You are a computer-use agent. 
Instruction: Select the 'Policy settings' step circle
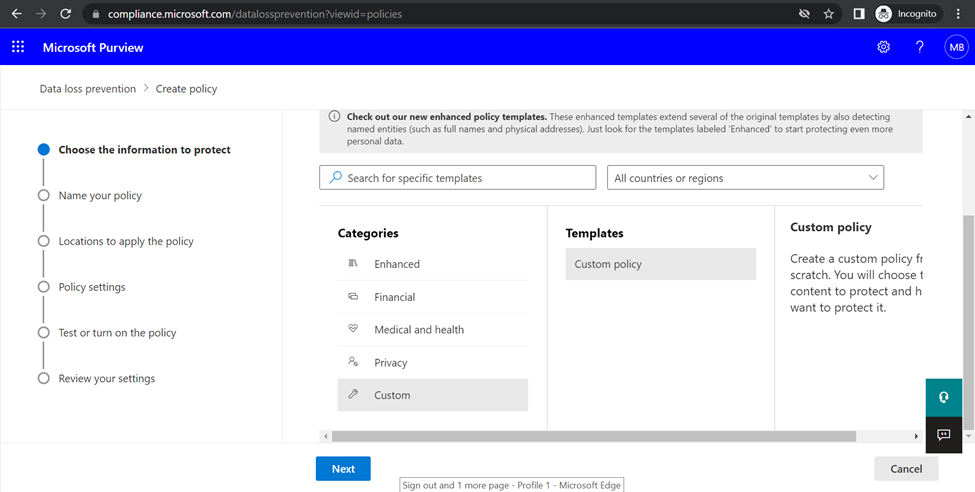tap(44, 287)
